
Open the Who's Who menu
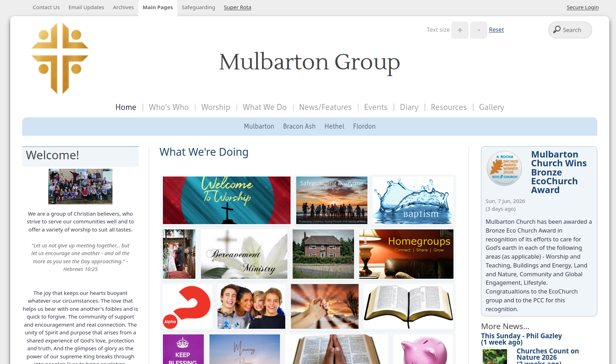coord(169,107)
